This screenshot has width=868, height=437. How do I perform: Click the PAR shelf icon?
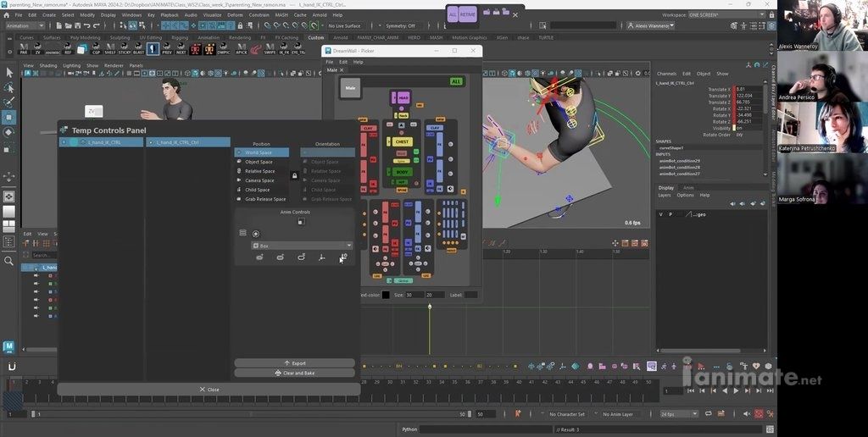coord(23,49)
